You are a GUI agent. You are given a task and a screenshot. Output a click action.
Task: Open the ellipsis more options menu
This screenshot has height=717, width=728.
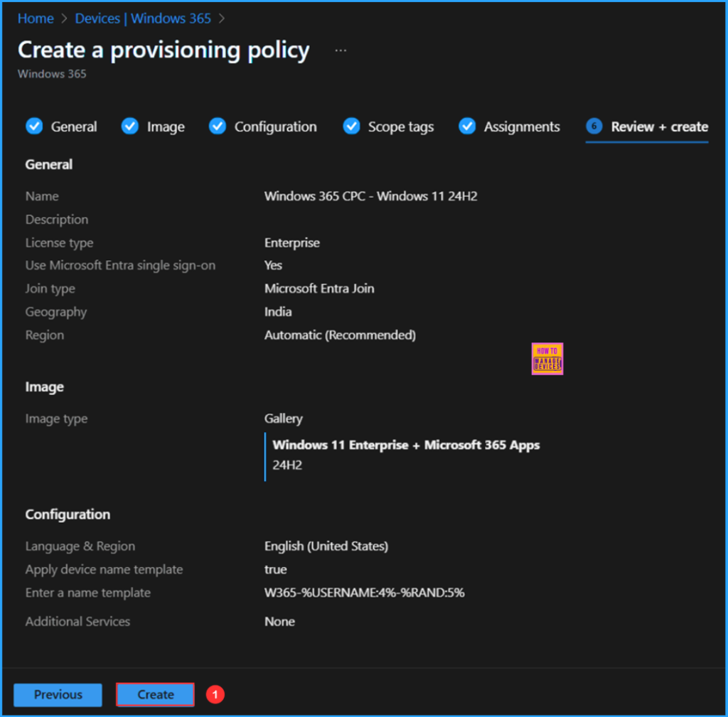click(x=341, y=50)
